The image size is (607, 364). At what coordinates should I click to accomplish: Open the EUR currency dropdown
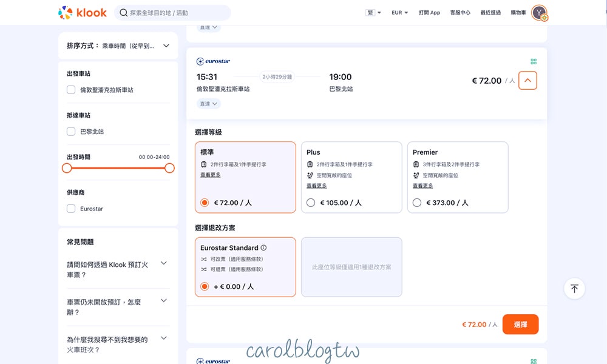[x=399, y=13]
